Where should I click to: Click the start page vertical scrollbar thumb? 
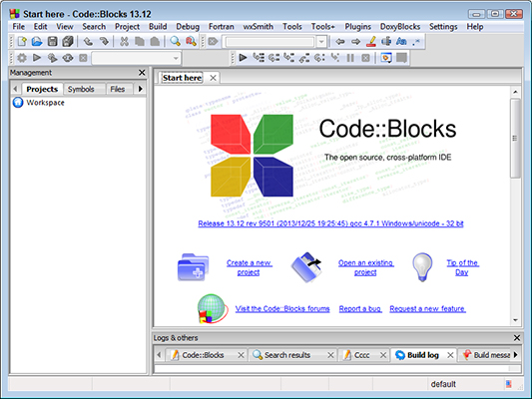click(515, 139)
